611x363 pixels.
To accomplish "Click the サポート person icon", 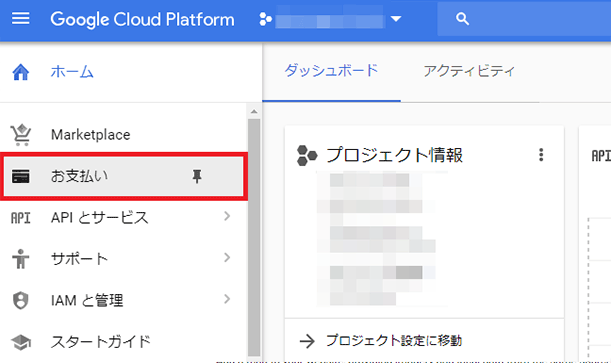I will (x=21, y=259).
